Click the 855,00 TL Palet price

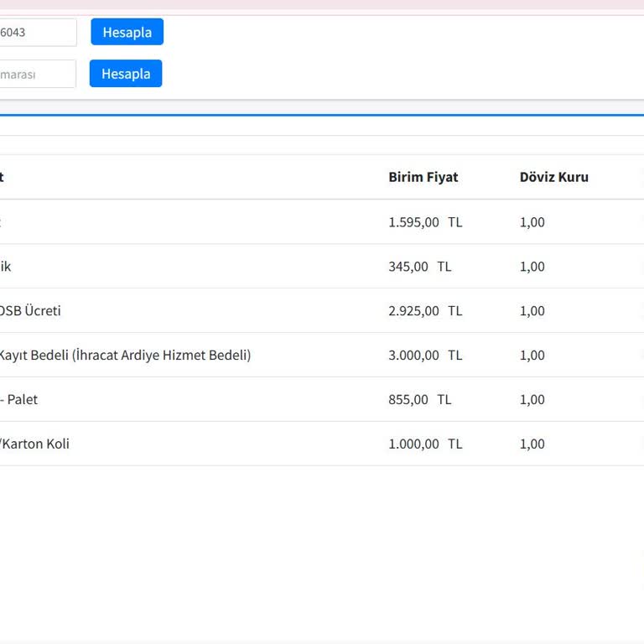click(419, 400)
